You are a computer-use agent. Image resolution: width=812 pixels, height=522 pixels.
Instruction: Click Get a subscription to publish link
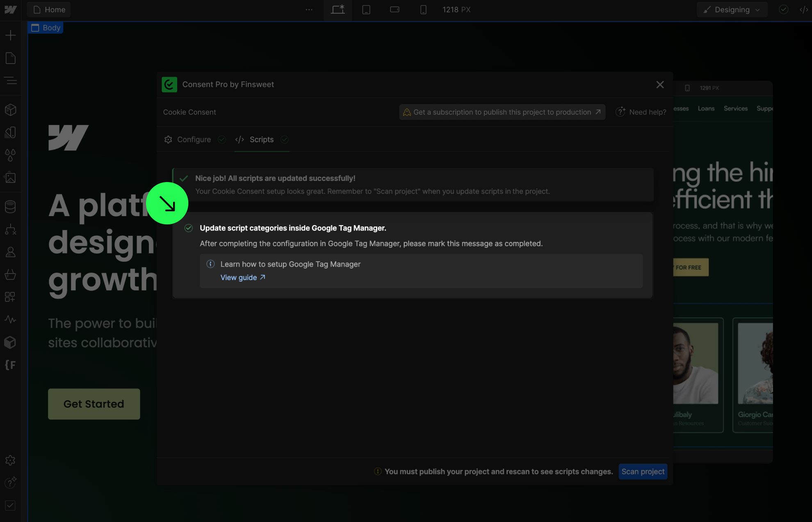pos(502,112)
